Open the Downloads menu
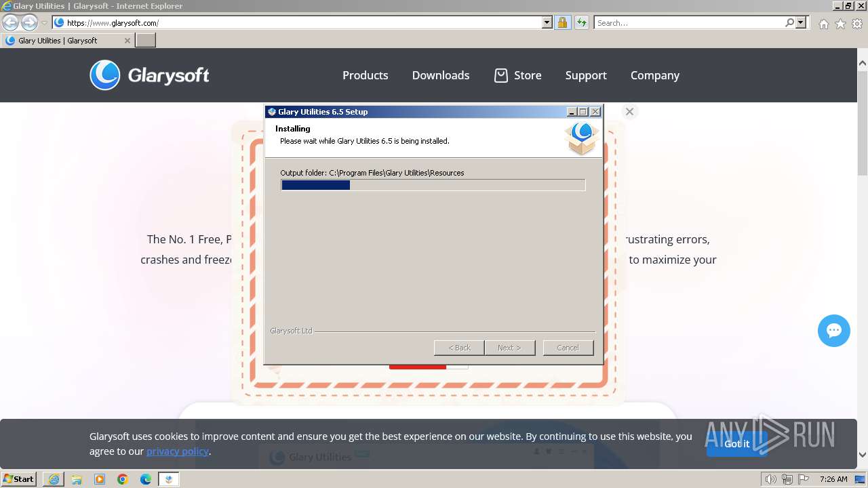Screen dimensions: 868x488 (x=441, y=75)
